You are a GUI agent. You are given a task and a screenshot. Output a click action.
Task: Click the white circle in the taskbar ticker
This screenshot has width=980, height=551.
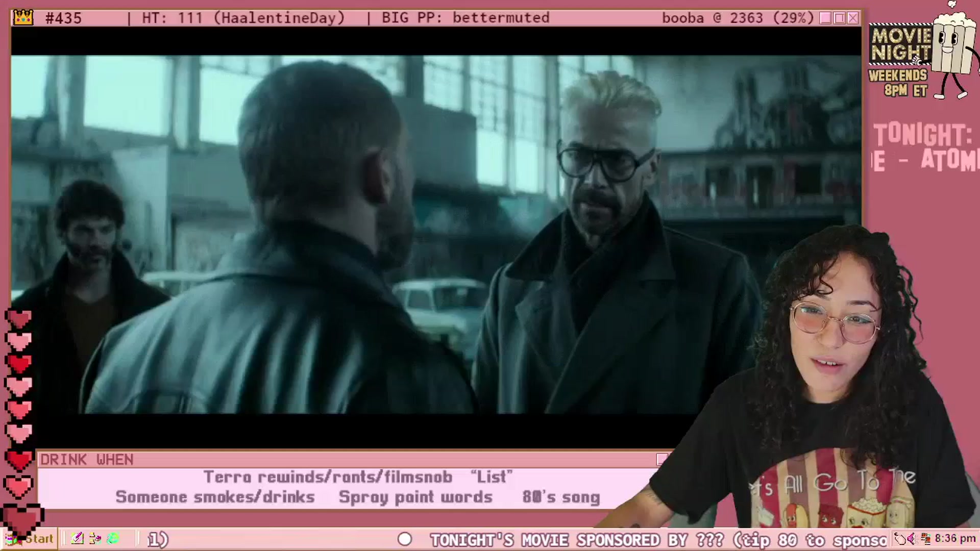(x=405, y=539)
